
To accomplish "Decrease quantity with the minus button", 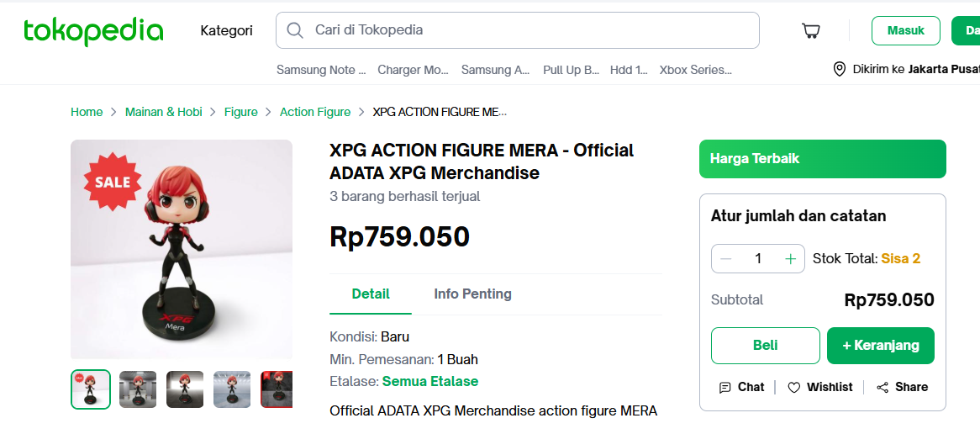I will point(726,259).
